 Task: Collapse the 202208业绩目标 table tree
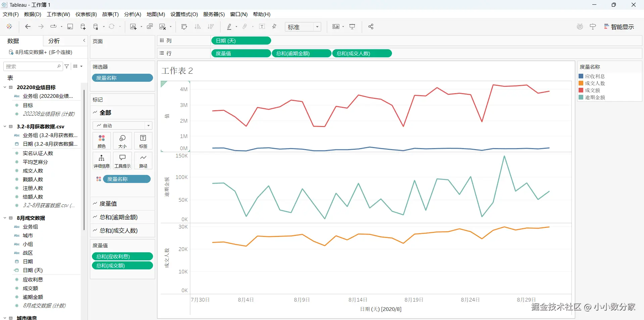(x=5, y=87)
